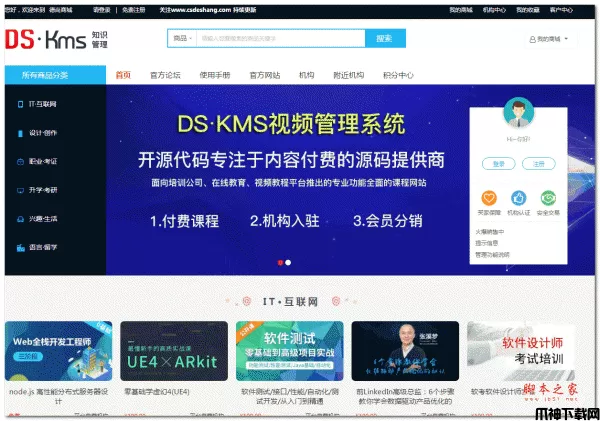
Task: Click the node.js 高性能分布式服务器设计 course title
Action: coord(59,397)
